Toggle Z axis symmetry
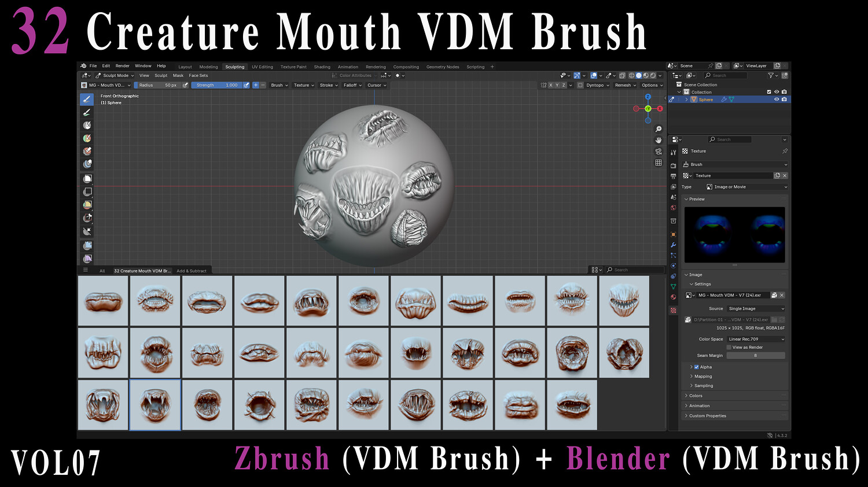Viewport: 868px width, 487px height. pos(564,85)
